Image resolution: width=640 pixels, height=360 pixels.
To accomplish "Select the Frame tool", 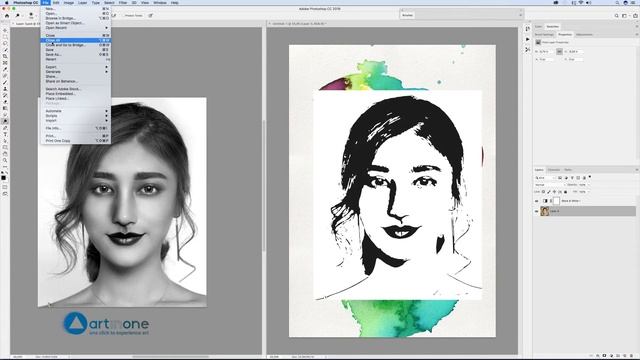I will pos(5,62).
